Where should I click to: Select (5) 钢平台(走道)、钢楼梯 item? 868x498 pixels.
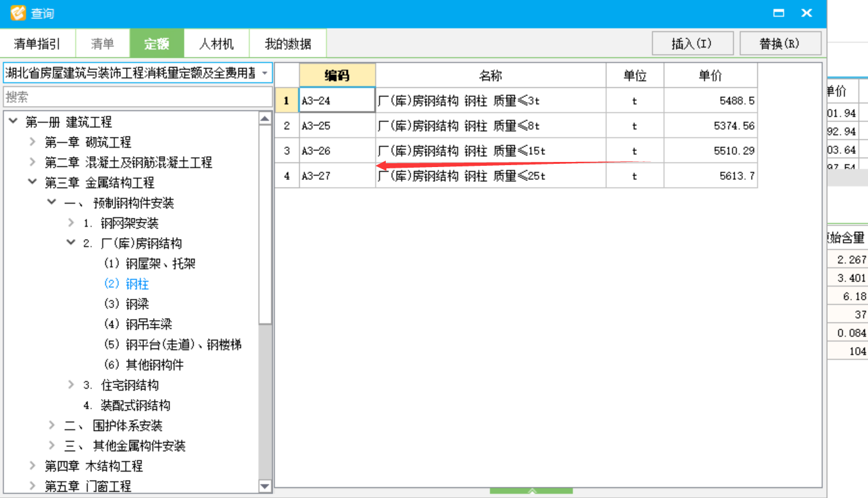[172, 344]
